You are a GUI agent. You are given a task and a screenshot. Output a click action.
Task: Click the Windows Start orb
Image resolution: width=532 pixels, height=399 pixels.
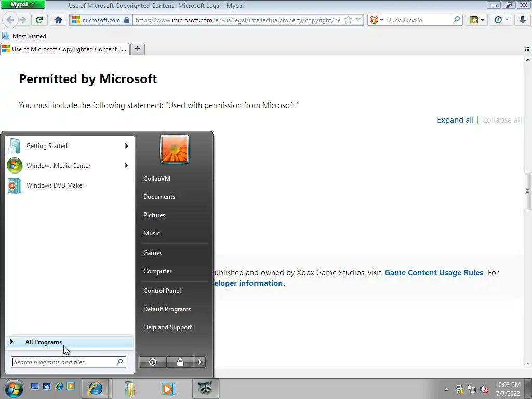(x=14, y=389)
